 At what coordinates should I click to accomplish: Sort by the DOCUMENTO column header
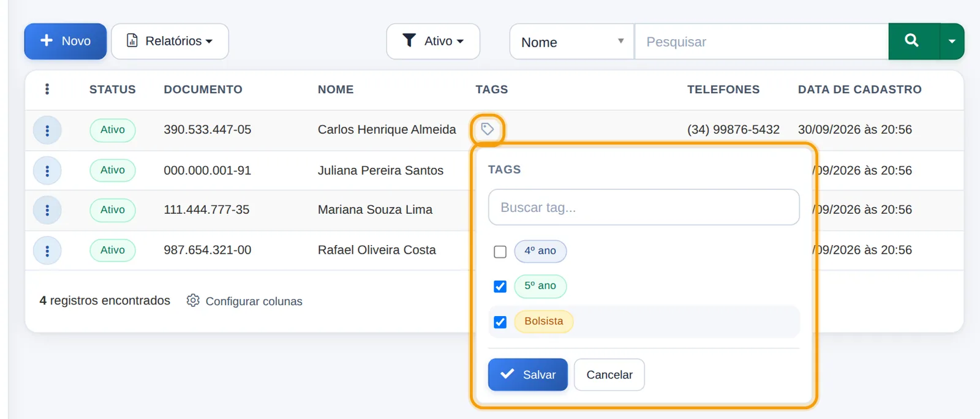point(203,89)
